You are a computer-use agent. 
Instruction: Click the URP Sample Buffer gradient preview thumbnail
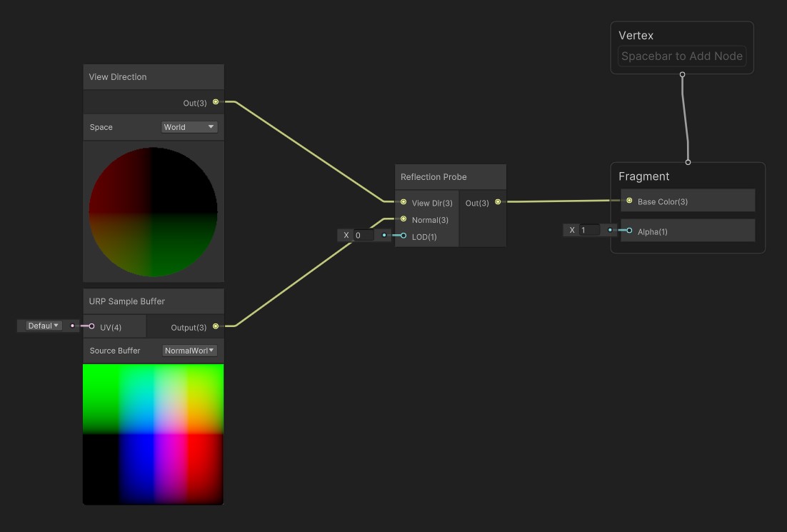153,432
